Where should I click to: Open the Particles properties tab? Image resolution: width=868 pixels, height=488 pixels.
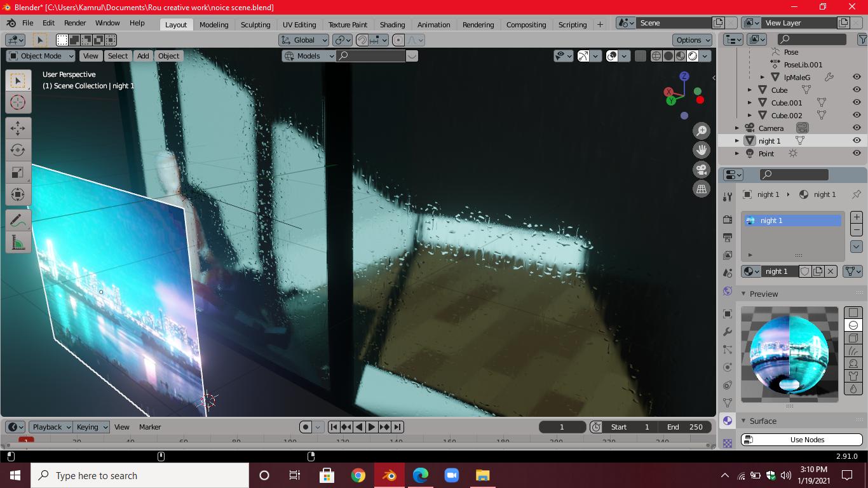pyautogui.click(x=728, y=349)
